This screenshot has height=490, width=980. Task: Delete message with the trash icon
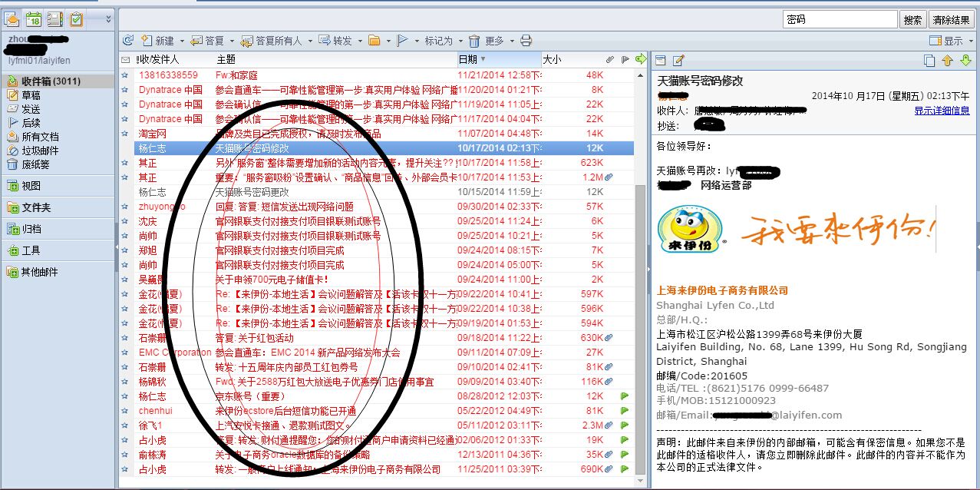474,41
